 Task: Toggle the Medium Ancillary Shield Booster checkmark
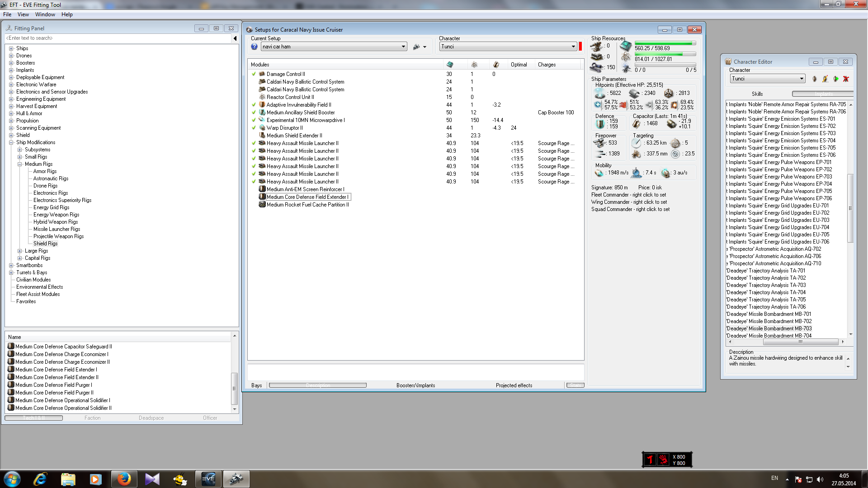point(254,113)
